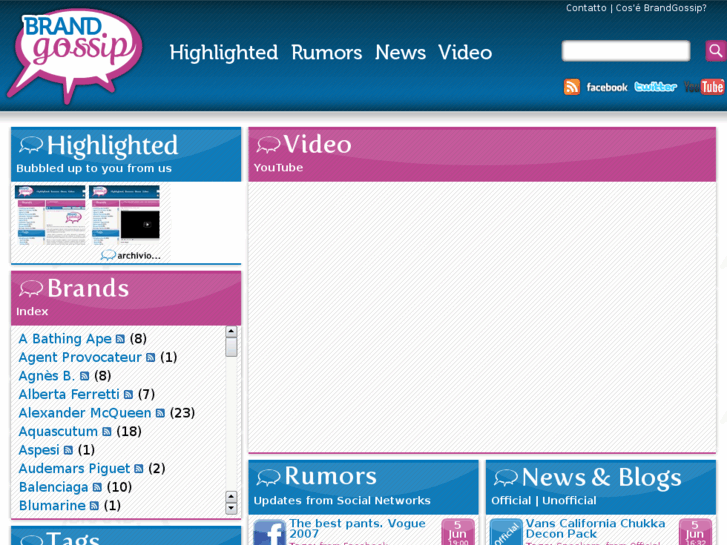Screen dimensions: 727x545
Task: Click RSS icon next to Agnès B.
Action: coord(84,376)
